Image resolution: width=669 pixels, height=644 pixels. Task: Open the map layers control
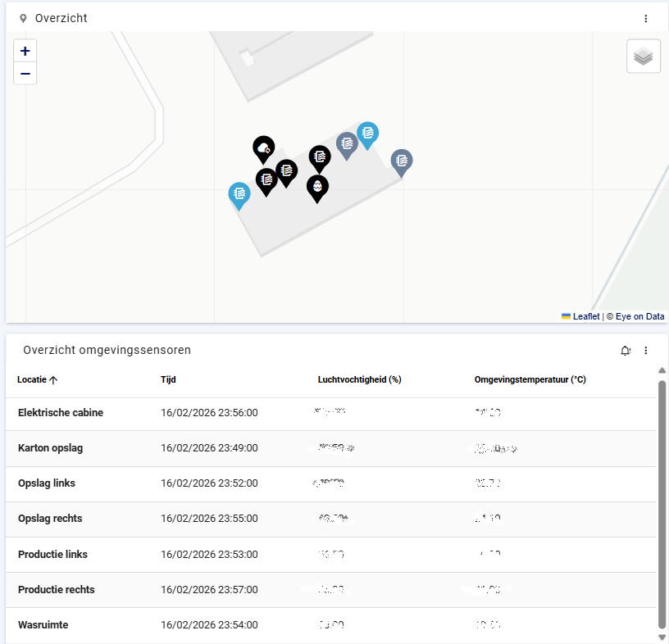pos(644,56)
